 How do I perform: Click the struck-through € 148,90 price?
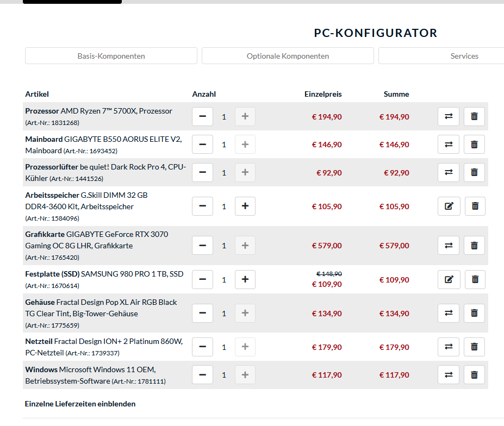329,274
